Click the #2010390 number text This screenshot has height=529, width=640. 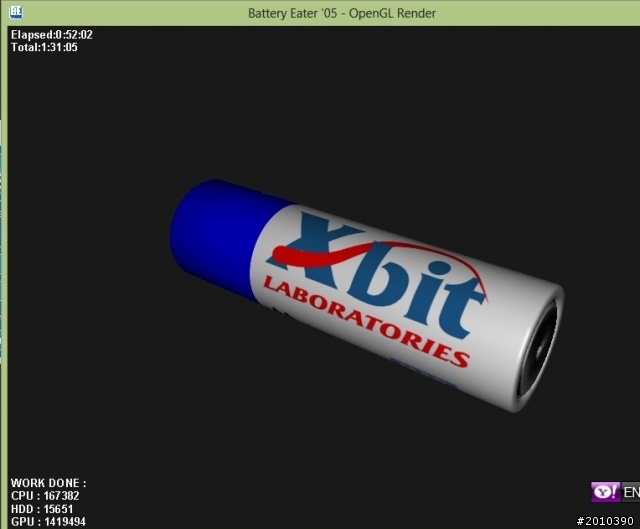pos(605,521)
